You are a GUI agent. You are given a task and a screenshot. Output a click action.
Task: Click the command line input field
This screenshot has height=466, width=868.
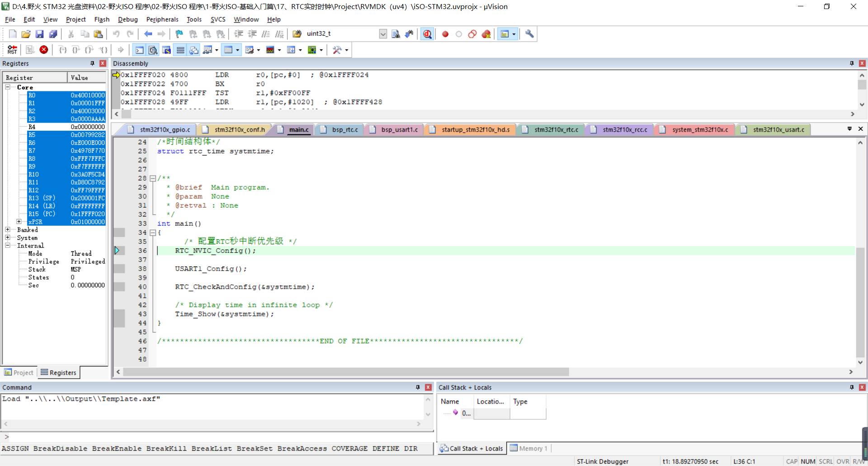[x=217, y=437]
